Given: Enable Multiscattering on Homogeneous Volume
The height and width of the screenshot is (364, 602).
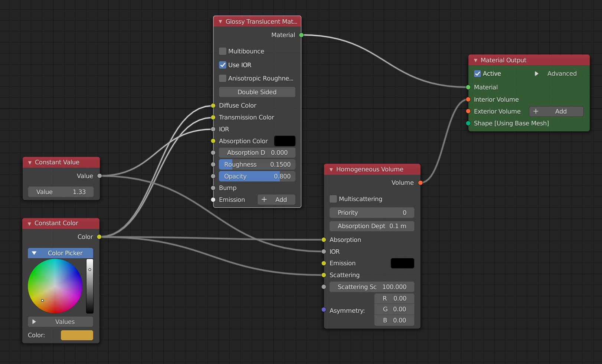Looking at the screenshot, I should pos(333,199).
